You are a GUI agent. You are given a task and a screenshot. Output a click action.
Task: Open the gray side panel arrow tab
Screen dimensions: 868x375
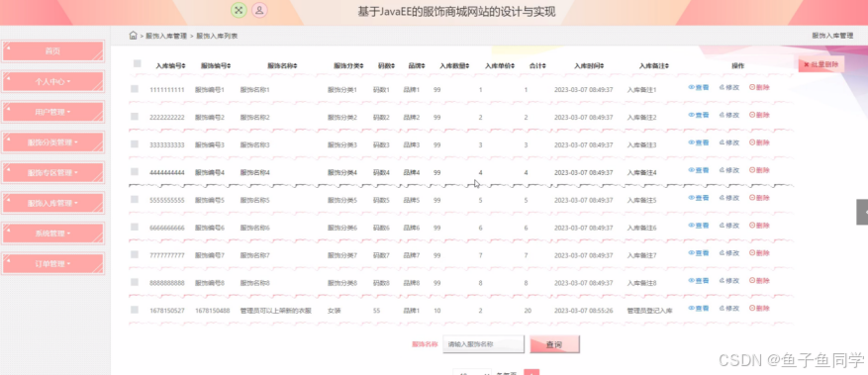click(862, 212)
